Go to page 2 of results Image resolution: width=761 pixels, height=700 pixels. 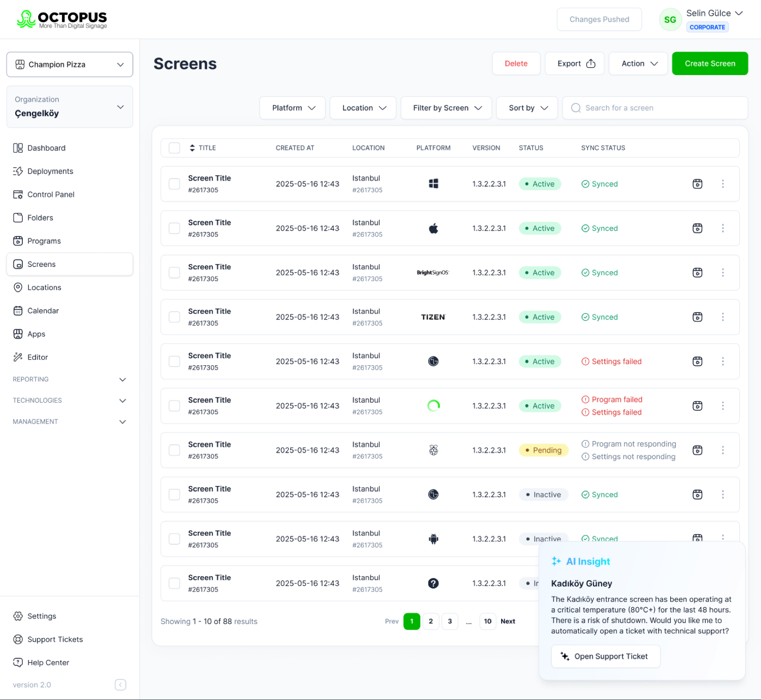coord(431,621)
